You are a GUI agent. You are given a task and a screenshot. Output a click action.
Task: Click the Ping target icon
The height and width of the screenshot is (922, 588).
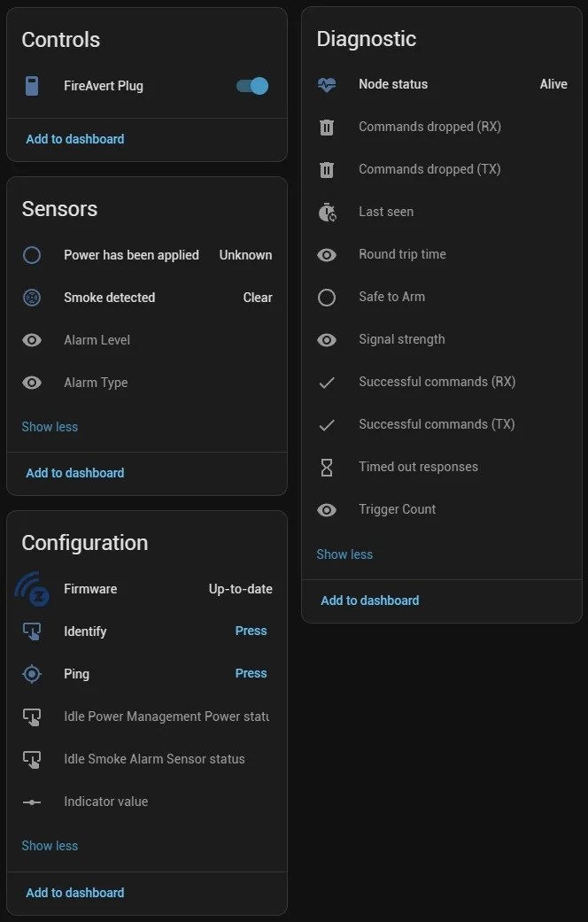pos(32,674)
